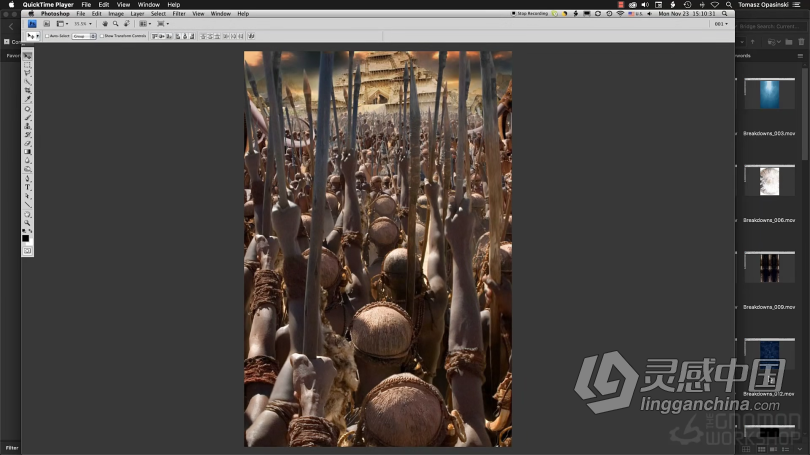Open the QuickTime Player Edit menu

(104, 5)
